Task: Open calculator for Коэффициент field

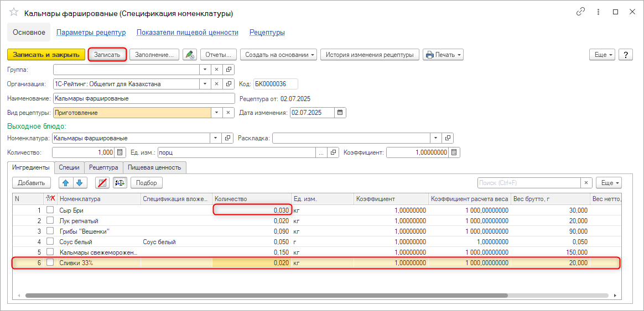Action: (455, 152)
